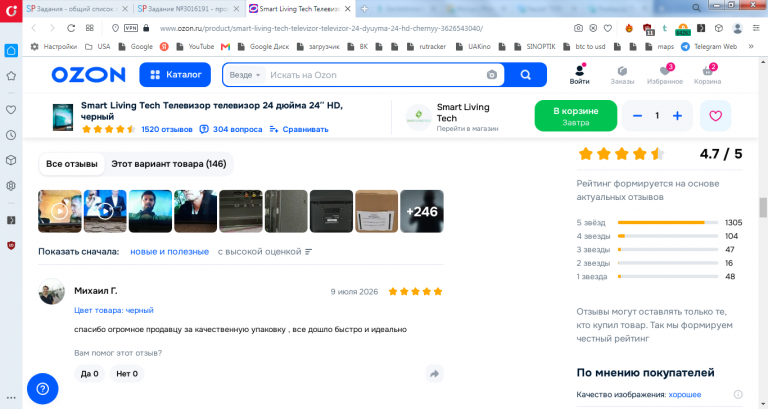Screen dimensions: 768x409
Task: Vote Да on the review helpfulness
Action: click(90, 374)
